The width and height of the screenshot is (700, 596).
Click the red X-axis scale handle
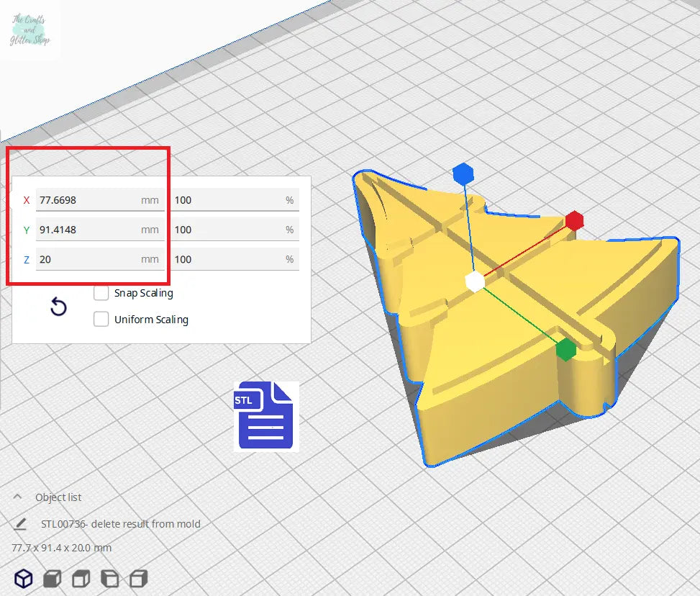click(573, 221)
